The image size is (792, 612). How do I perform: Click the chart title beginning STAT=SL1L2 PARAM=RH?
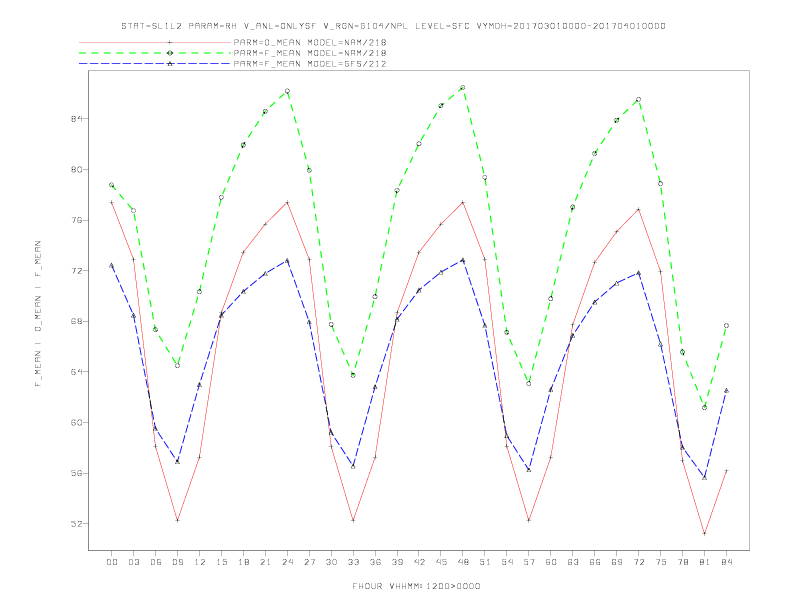point(393,26)
